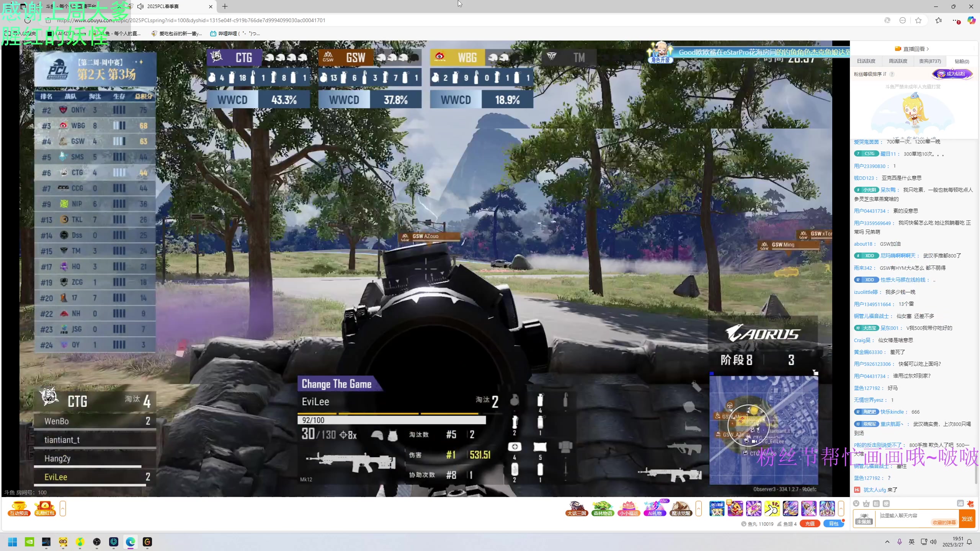The width and height of the screenshot is (980, 551).
Task: Click the 梗 meme phrases icon
Action: (886, 504)
